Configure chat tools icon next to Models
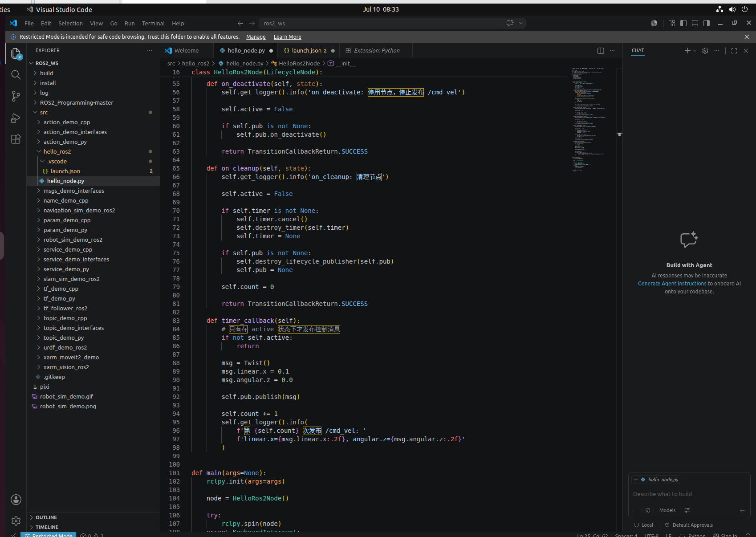The height and width of the screenshot is (537, 756). [687, 510]
